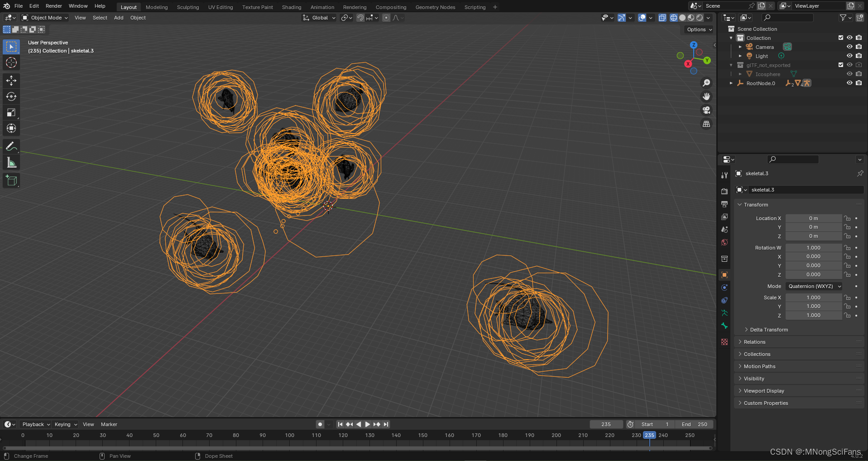This screenshot has height=461, width=868.
Task: Open the Options dropdown in viewport
Action: [699, 29]
